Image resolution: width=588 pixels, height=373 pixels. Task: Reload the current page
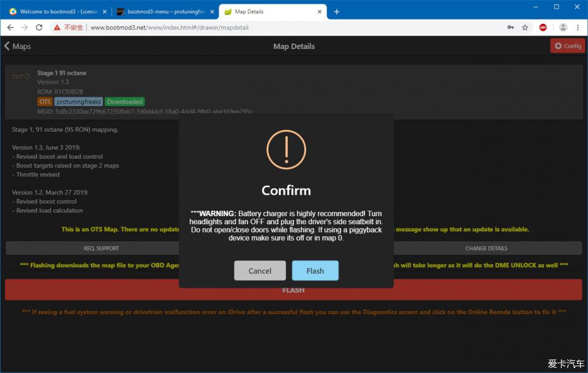[39, 28]
